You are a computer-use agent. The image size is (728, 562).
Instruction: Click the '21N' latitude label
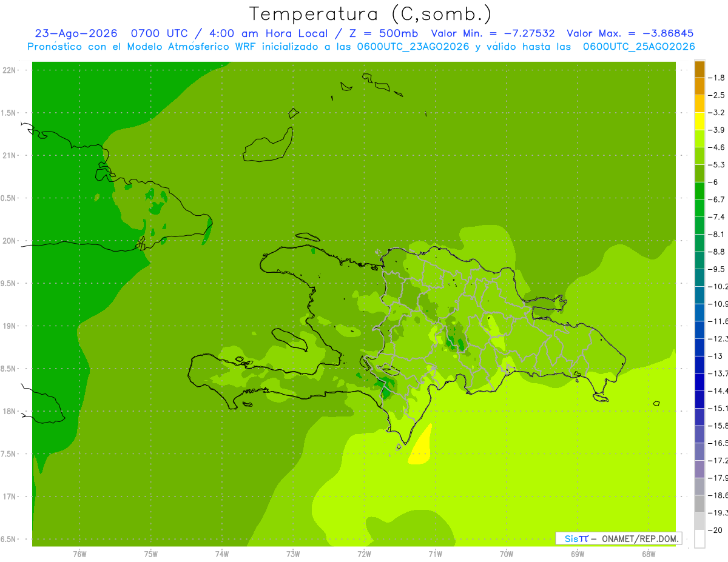point(9,155)
